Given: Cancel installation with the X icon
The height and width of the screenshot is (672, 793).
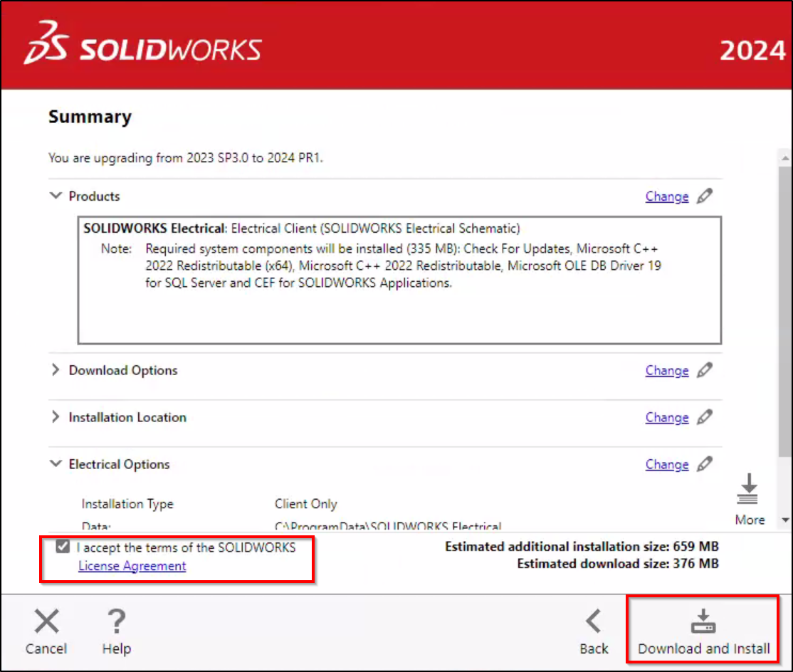Looking at the screenshot, I should 46,621.
